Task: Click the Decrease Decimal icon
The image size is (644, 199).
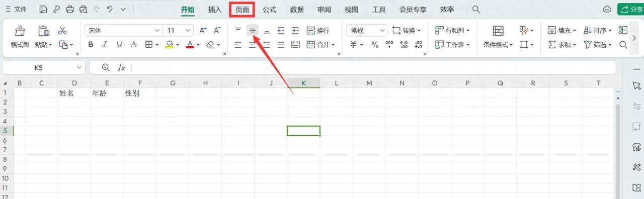Action: click(418, 45)
